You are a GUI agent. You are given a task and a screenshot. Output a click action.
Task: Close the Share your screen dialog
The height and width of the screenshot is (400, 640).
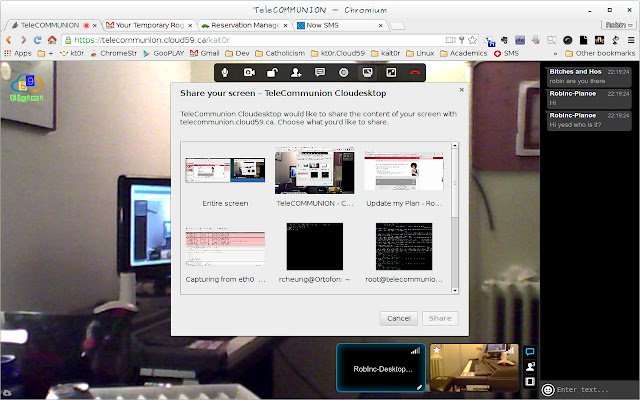tap(462, 89)
